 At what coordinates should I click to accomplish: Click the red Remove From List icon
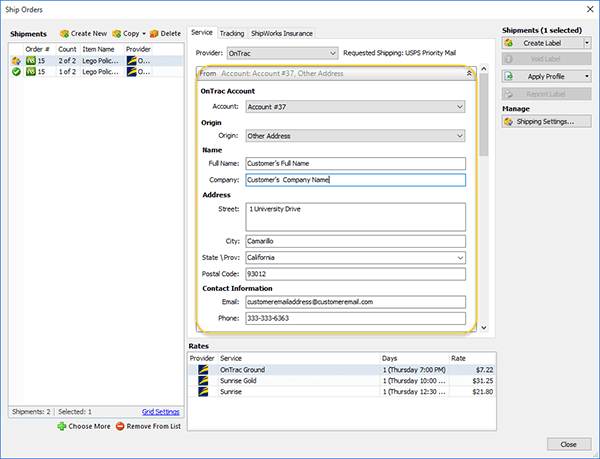[120, 426]
